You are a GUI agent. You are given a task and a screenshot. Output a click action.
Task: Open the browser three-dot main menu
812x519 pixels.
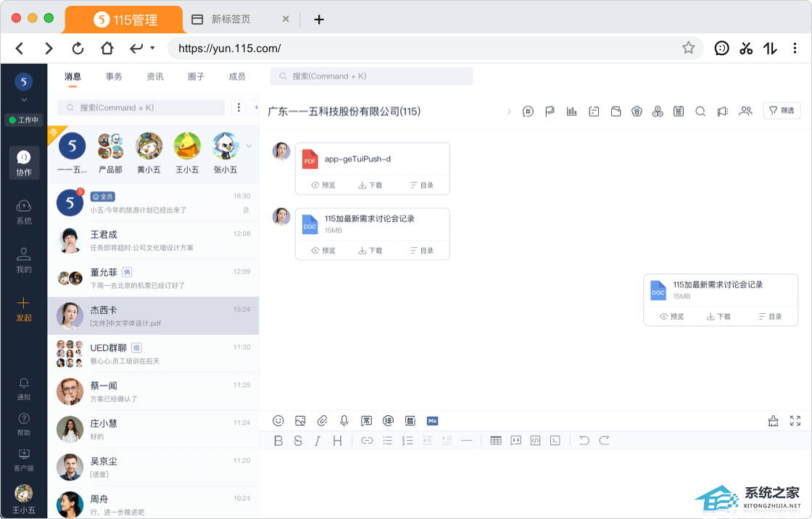coord(795,48)
